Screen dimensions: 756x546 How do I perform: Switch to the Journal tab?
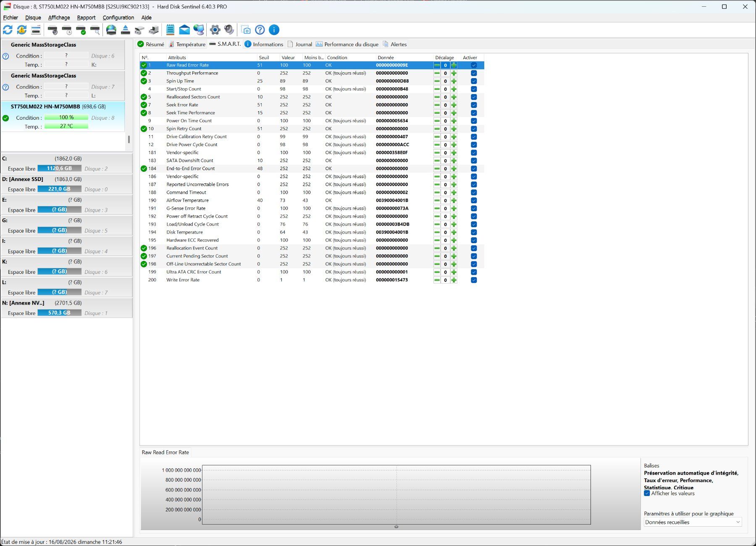pyautogui.click(x=299, y=44)
